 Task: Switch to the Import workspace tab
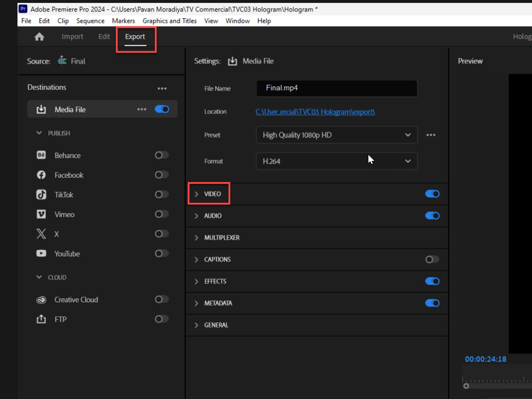[72, 36]
